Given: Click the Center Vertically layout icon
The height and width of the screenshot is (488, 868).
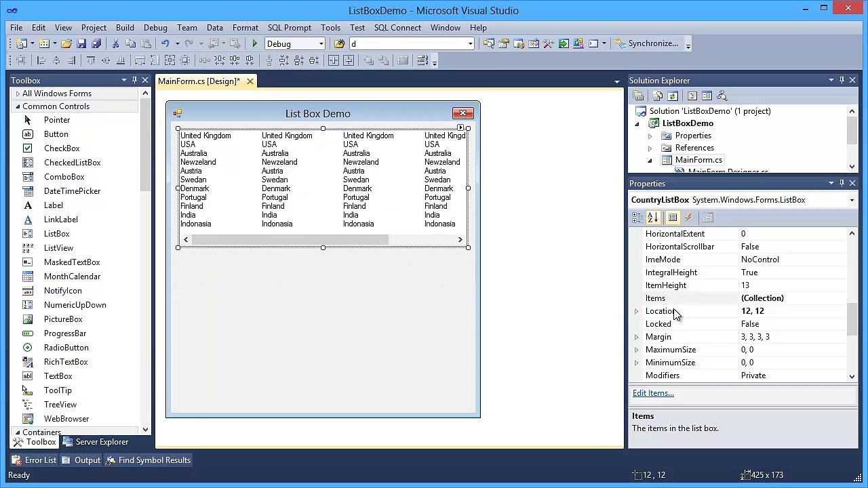Looking at the screenshot, I should coord(349,60).
